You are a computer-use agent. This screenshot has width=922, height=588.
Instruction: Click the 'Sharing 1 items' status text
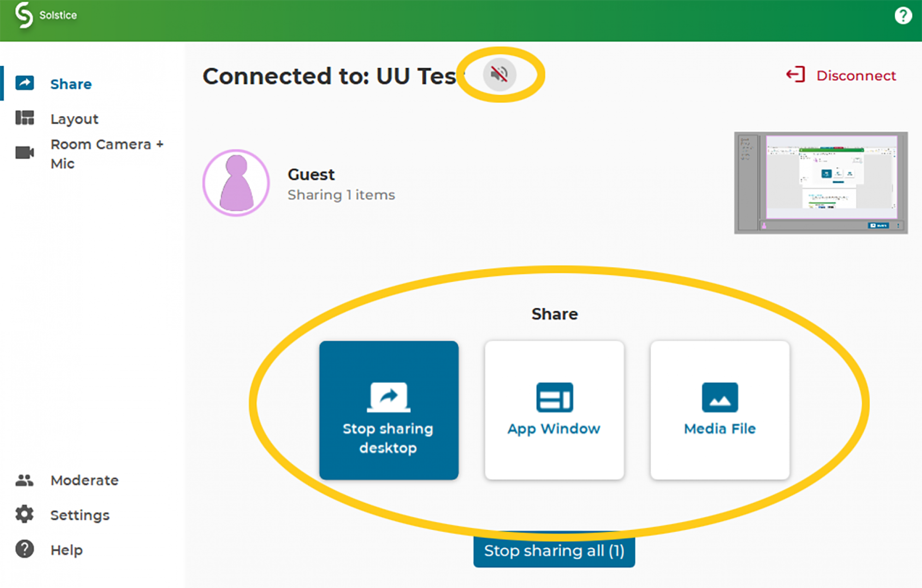tap(341, 195)
